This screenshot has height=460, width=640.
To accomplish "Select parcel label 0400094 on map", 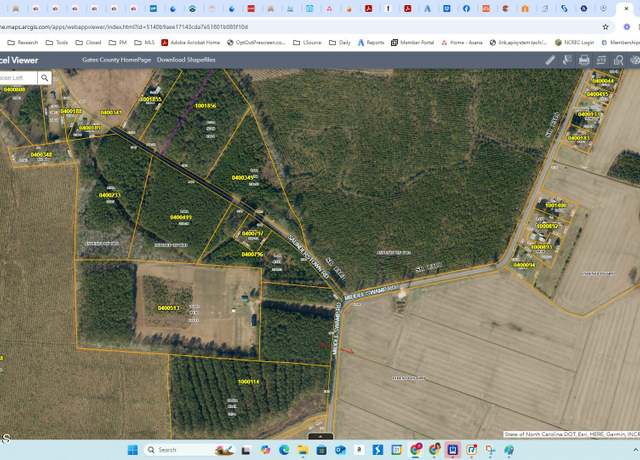I will point(524,265).
